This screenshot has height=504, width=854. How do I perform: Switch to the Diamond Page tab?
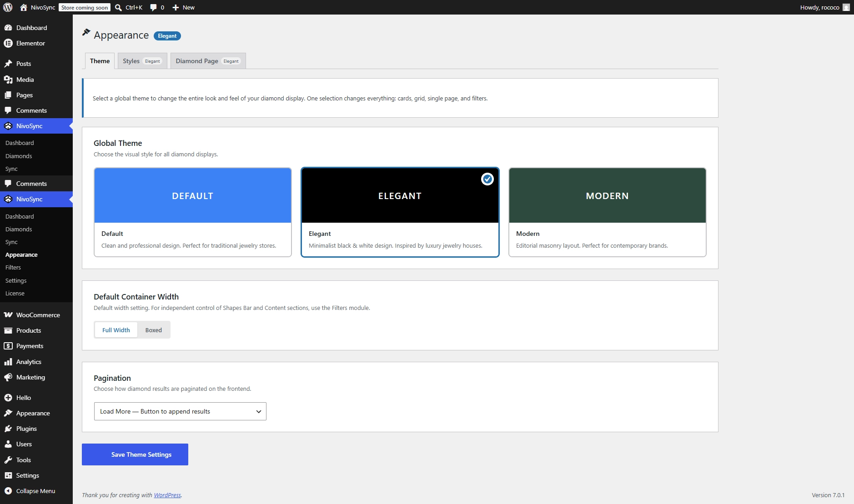click(208, 61)
